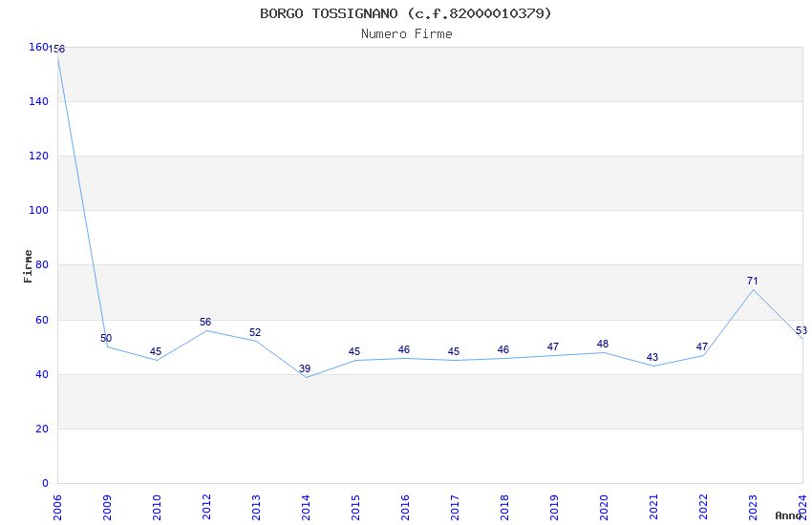
Task: Click the data label 48 for 2020
Action: tap(602, 344)
